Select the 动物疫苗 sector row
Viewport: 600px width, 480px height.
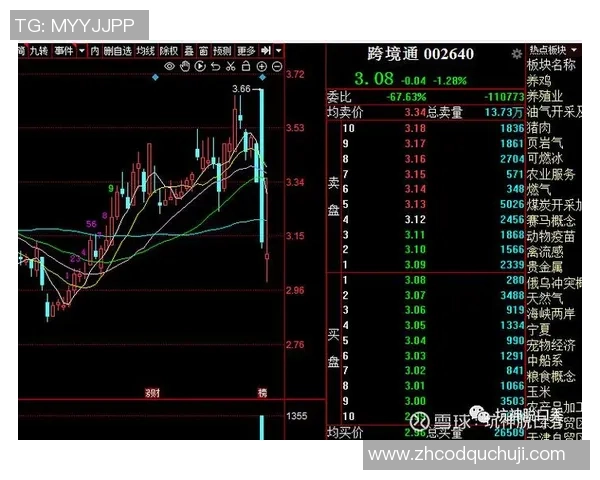[551, 236]
